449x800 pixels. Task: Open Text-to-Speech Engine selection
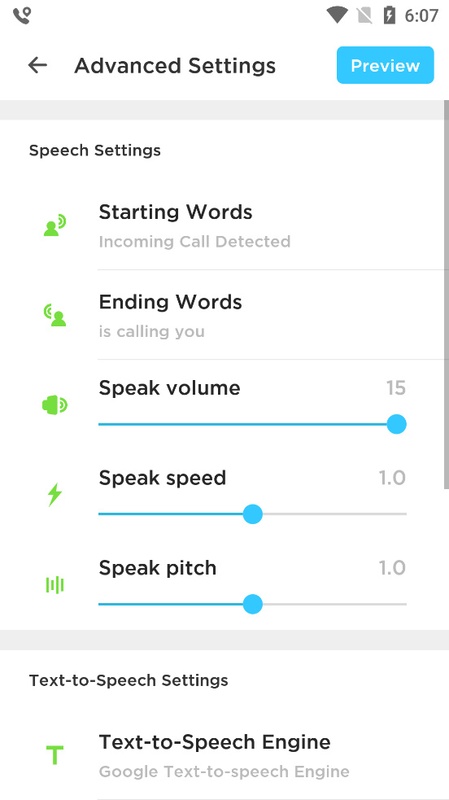tap(273, 756)
